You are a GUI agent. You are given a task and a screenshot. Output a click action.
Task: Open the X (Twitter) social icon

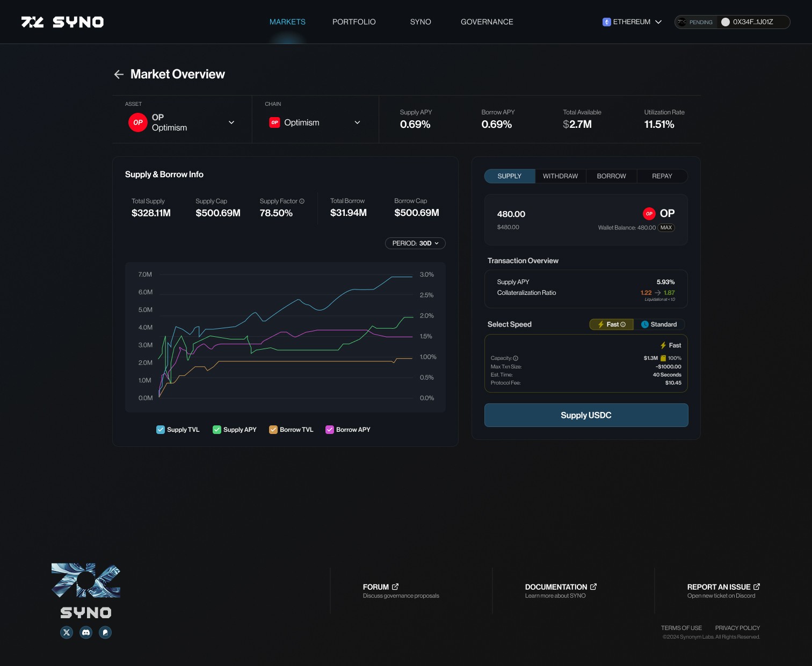point(67,633)
